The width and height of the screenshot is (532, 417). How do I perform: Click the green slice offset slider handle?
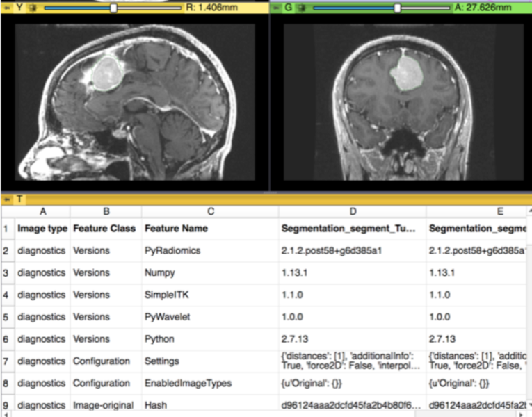pos(397,8)
